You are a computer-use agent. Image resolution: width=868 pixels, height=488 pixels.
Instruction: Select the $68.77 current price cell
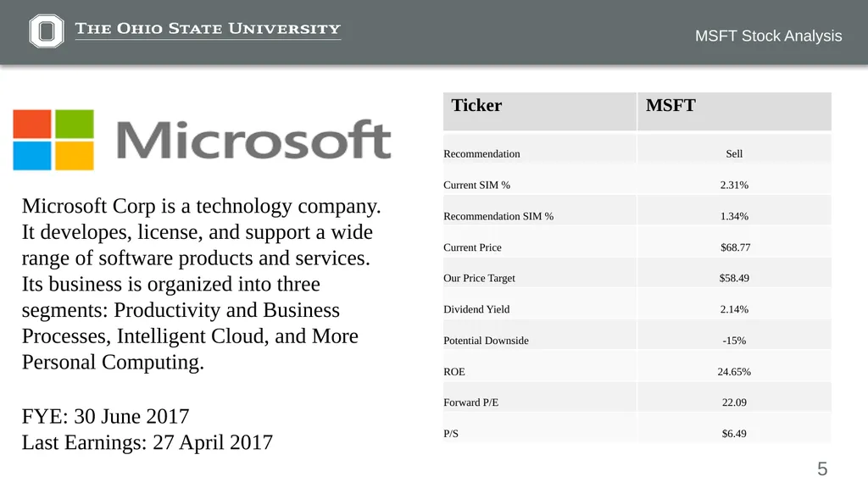pos(735,247)
